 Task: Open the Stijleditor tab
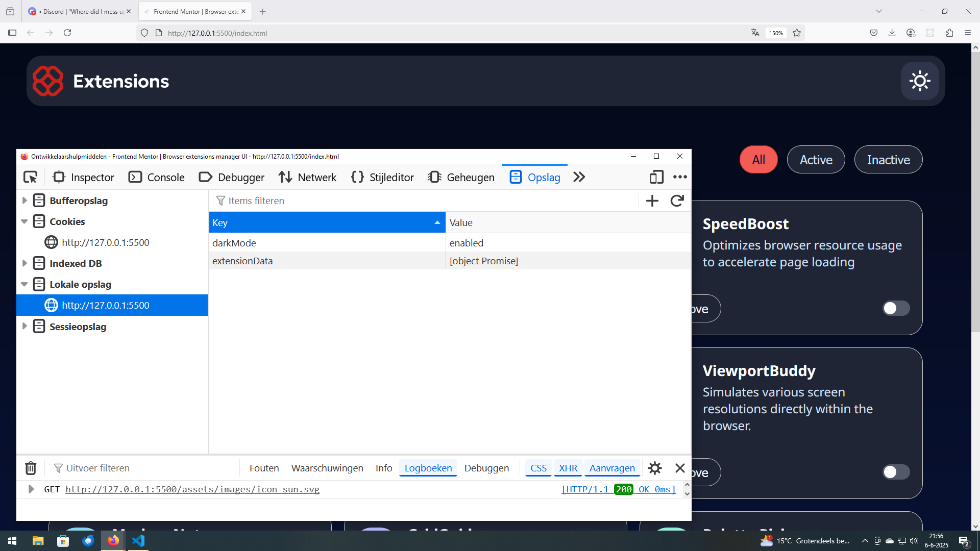point(382,177)
